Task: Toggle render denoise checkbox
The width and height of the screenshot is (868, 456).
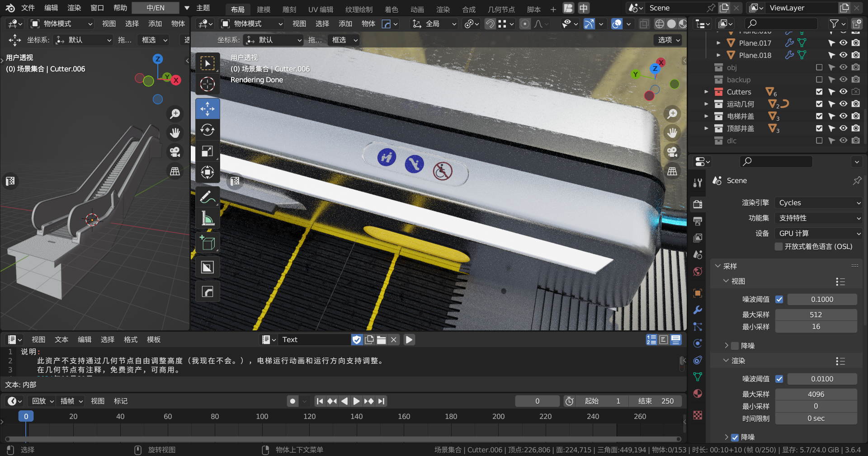Action: tap(735, 437)
